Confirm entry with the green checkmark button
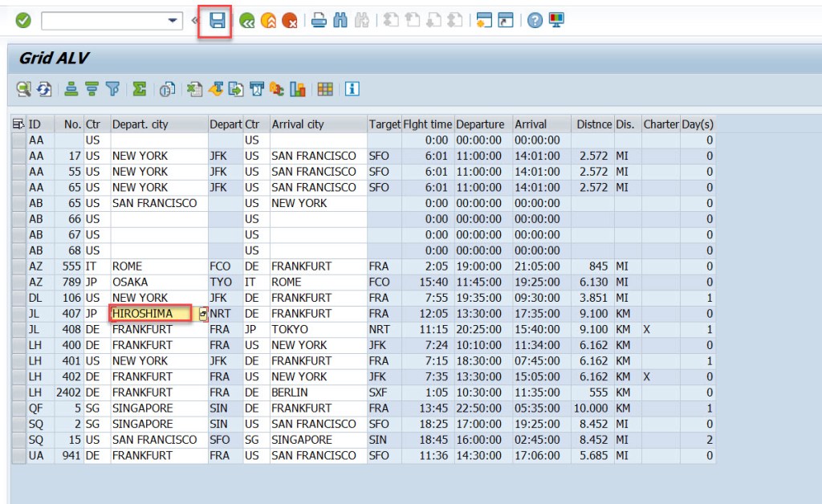 22,19
